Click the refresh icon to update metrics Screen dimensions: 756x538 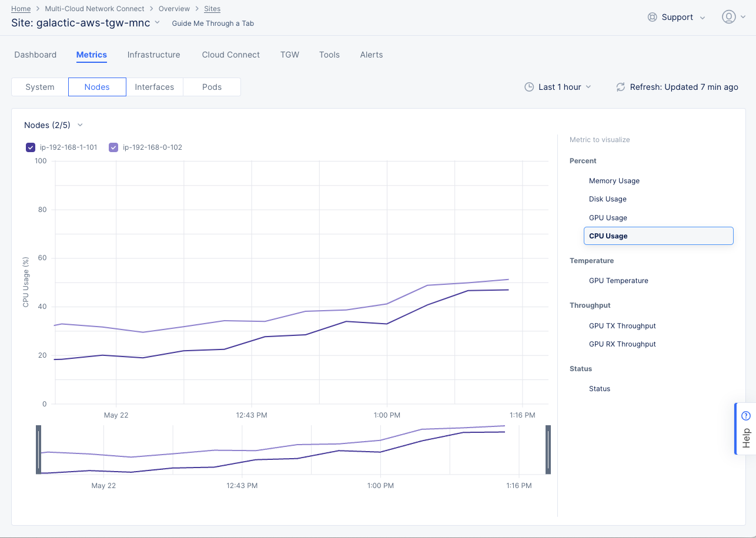click(x=620, y=86)
